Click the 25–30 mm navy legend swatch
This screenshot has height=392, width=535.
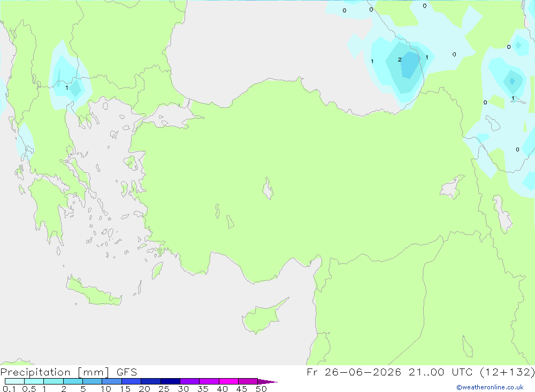[170, 381]
